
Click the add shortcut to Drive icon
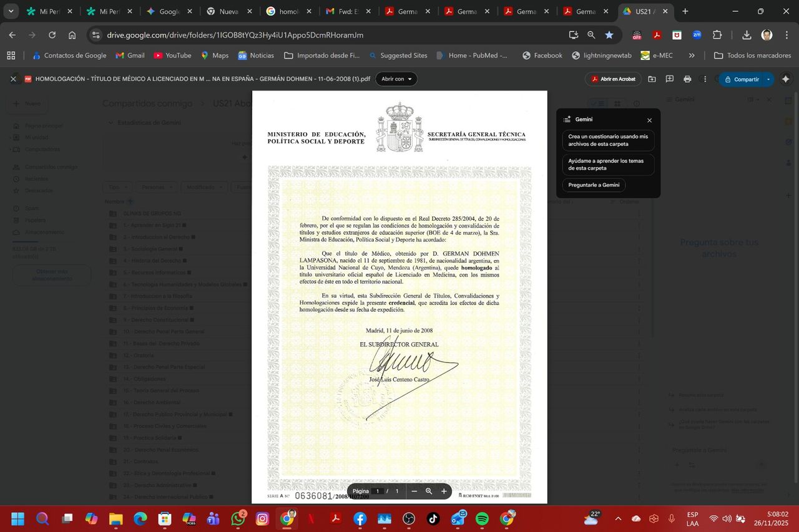point(652,79)
